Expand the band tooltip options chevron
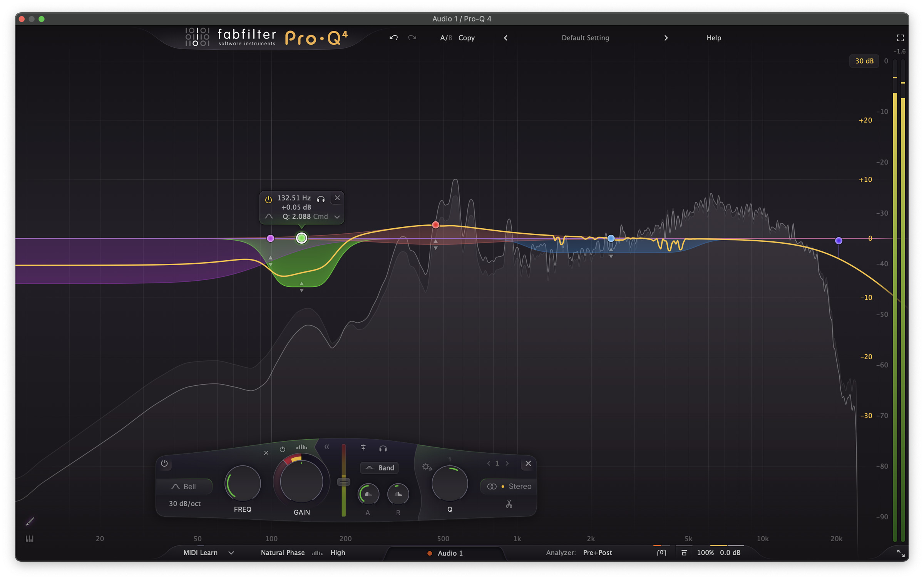This screenshot has height=579, width=924. click(x=337, y=217)
